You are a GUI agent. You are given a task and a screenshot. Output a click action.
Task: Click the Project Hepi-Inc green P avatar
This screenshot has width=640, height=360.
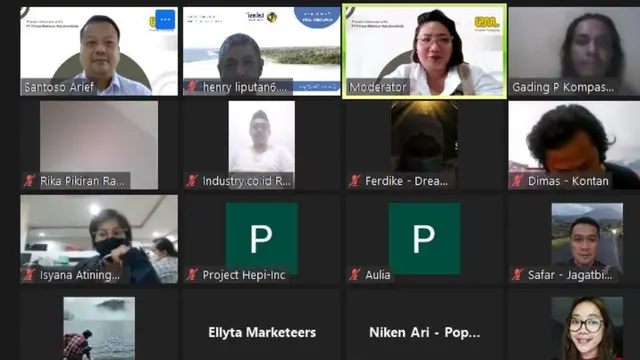(262, 238)
